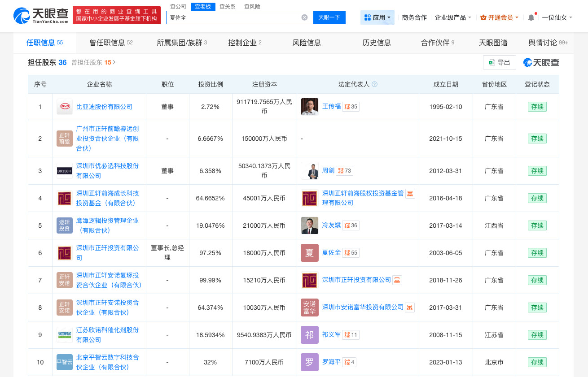Screen dimensions: 588x377
Task: Click the 平智云 company logo
Action: coord(65,362)
